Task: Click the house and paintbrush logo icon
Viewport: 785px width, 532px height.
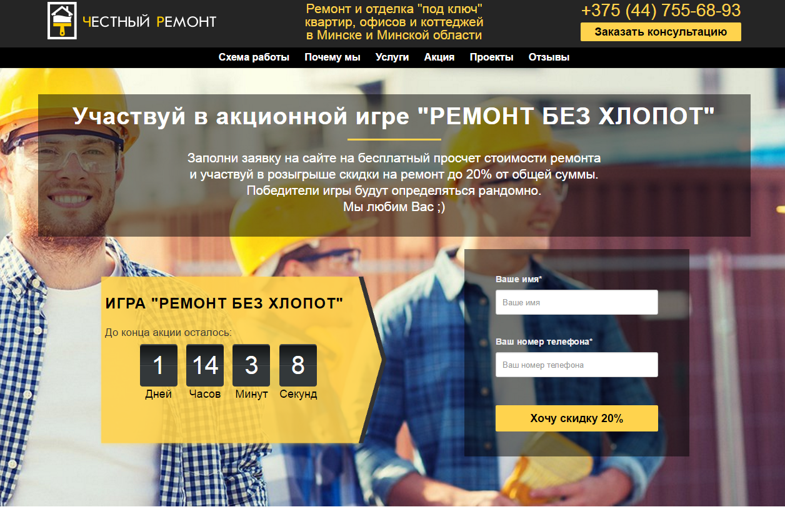Action: (x=62, y=21)
